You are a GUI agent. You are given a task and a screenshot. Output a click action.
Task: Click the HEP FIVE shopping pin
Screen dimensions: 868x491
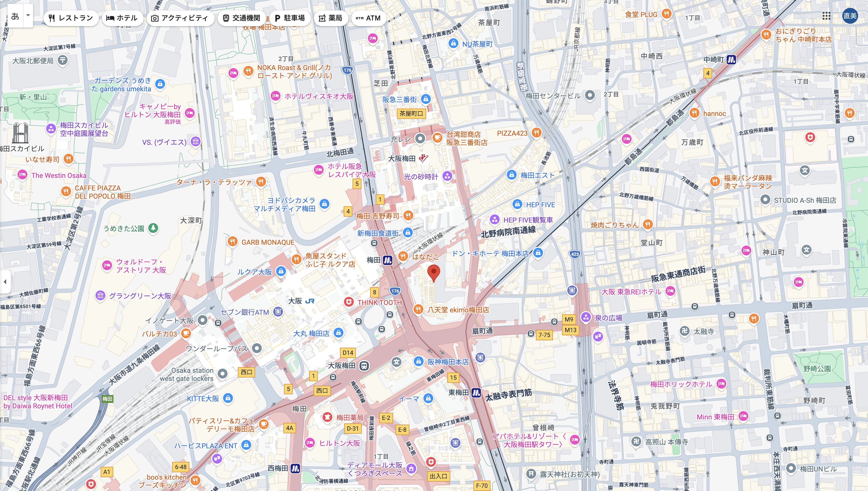(517, 204)
